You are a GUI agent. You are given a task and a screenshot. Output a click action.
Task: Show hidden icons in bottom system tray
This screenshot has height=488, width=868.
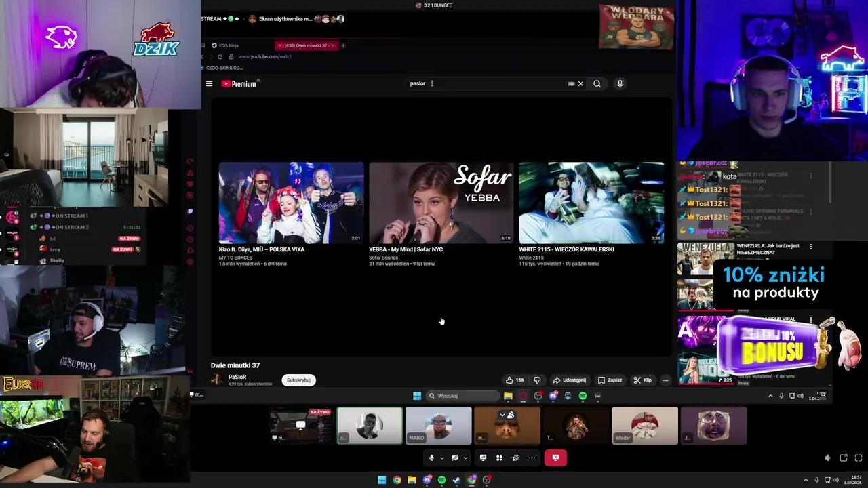[x=806, y=480]
